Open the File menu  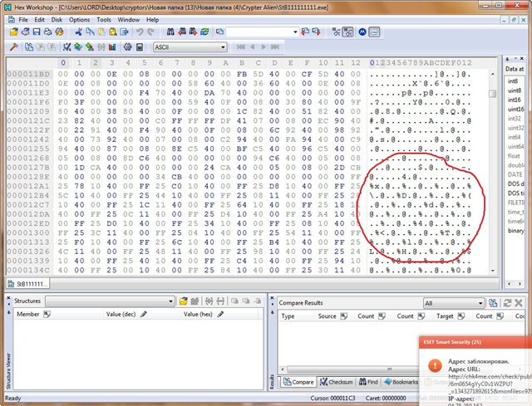coord(23,20)
